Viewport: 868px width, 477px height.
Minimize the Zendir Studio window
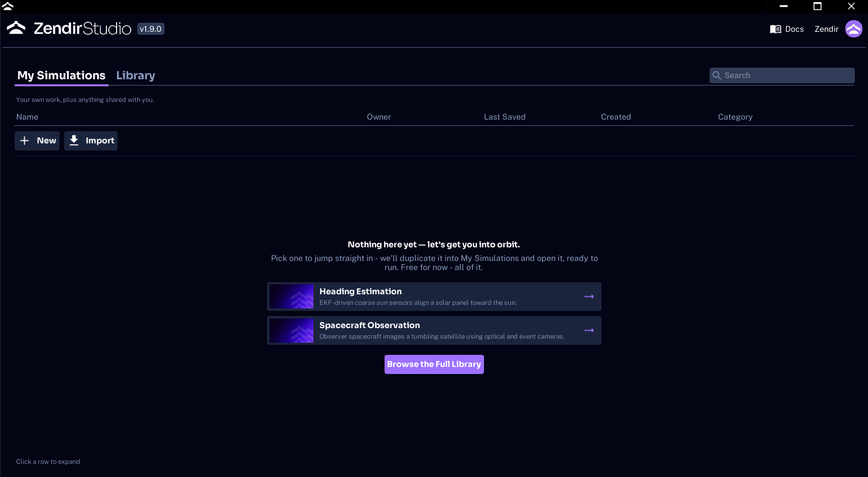pyautogui.click(x=784, y=6)
